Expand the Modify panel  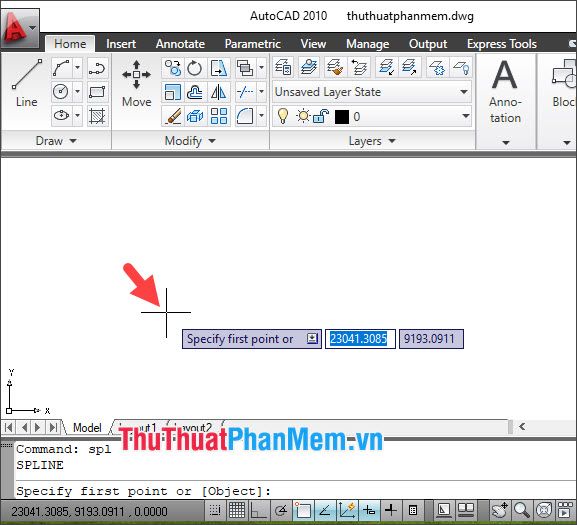190,141
